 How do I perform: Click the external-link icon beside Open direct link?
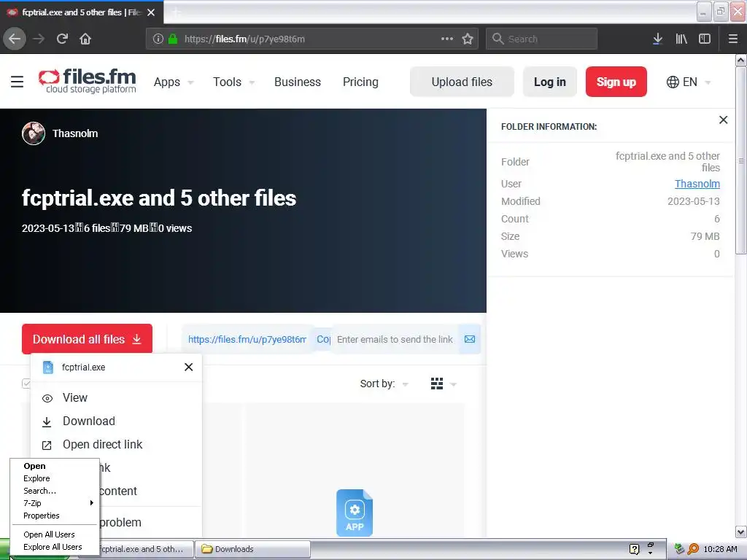(x=47, y=446)
